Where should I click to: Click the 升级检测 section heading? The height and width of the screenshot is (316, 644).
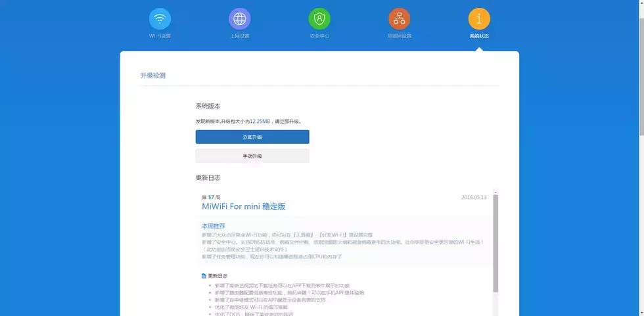click(x=152, y=76)
